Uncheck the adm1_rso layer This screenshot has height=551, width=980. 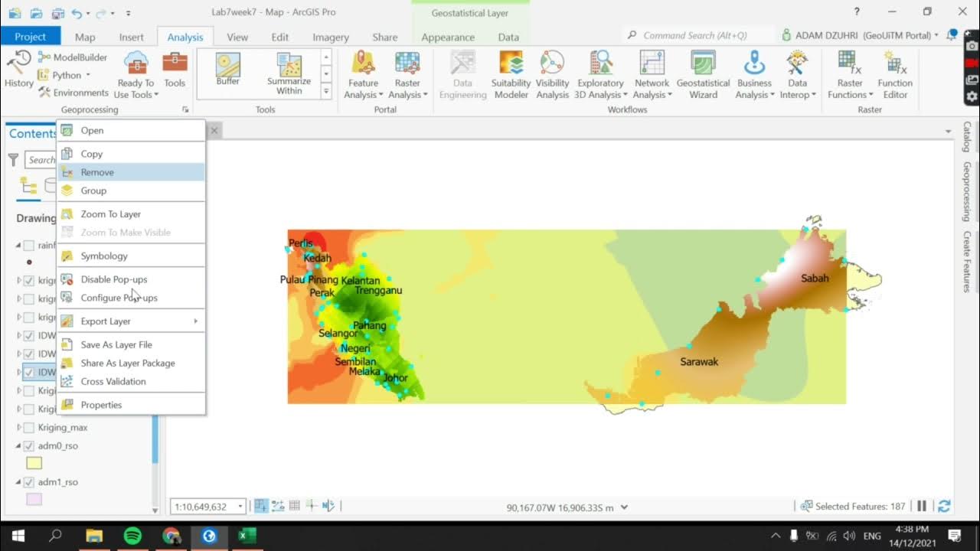29,483
